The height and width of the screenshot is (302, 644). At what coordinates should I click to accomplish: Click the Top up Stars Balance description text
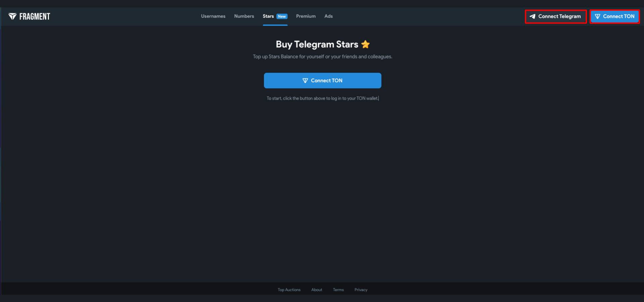click(322, 56)
